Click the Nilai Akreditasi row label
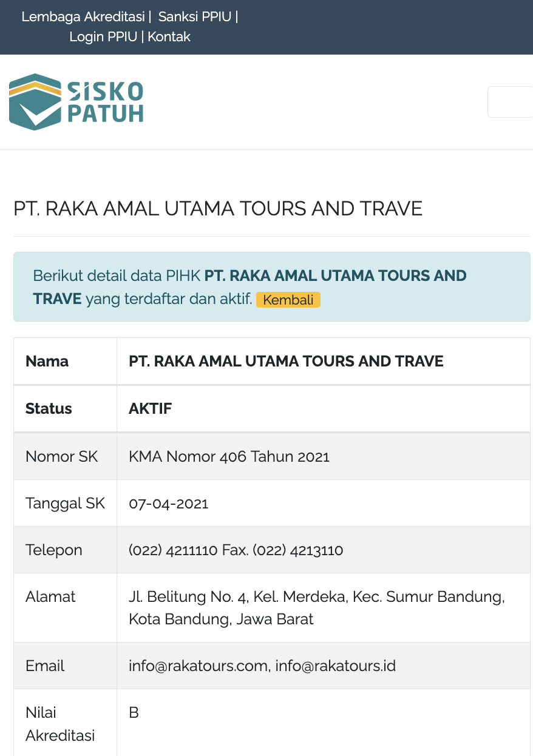This screenshot has width=533, height=756. pyautogui.click(x=60, y=724)
